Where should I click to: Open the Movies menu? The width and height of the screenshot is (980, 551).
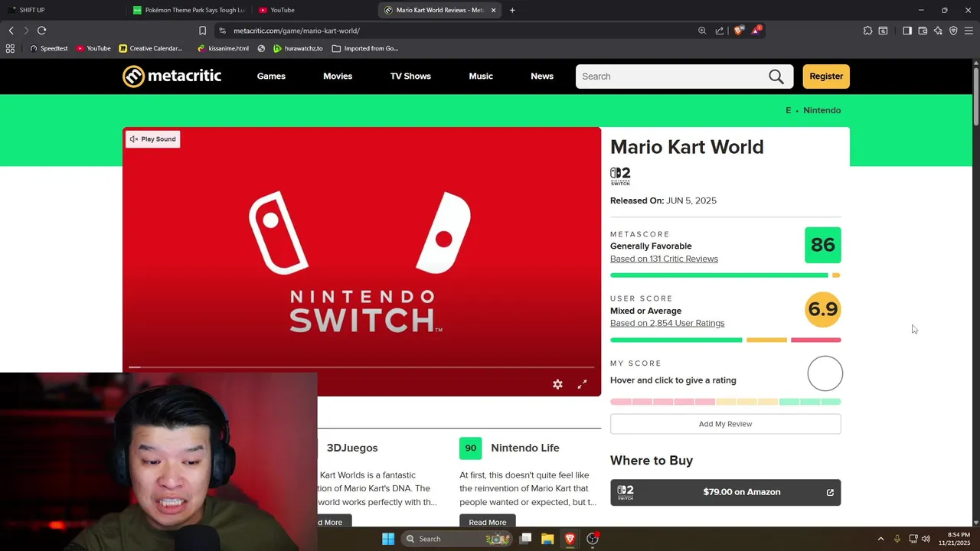(x=338, y=77)
